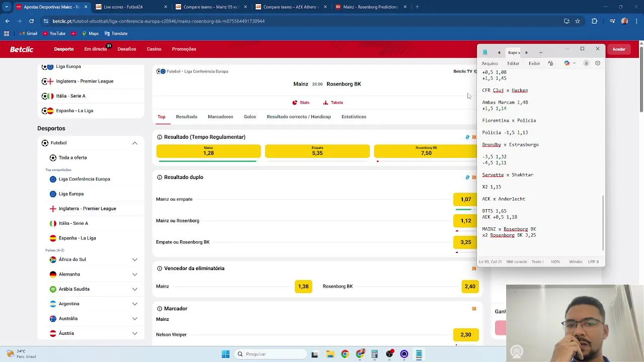Expand Argentina country list
644x362 pixels.
click(135, 304)
